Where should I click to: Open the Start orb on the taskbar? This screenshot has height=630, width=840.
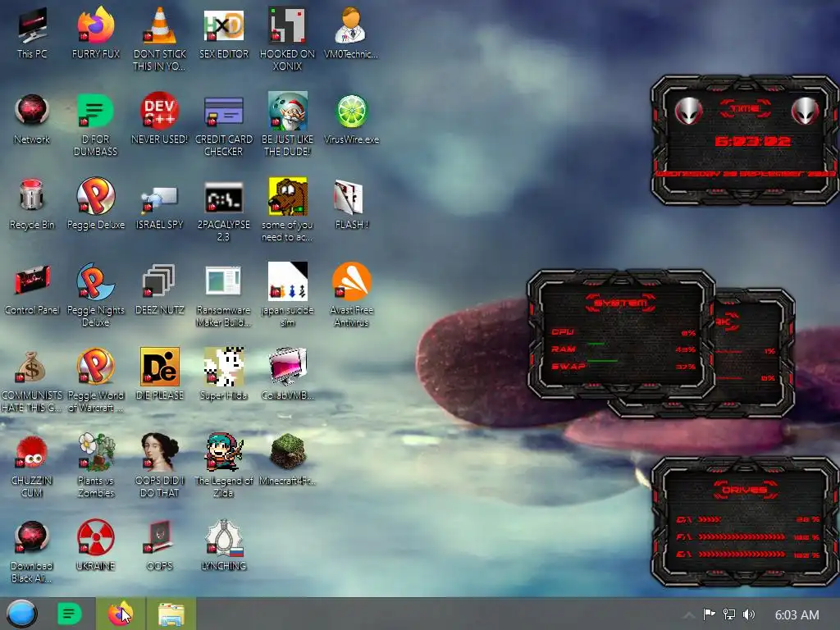[x=22, y=614]
